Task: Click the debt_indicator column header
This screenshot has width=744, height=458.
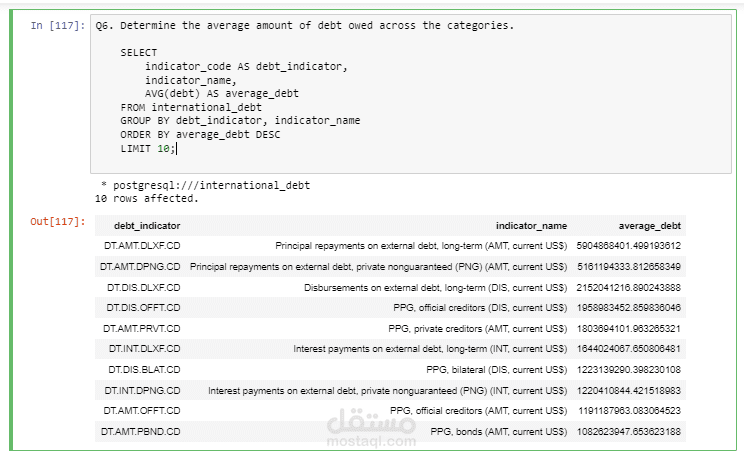Action: [x=141, y=226]
